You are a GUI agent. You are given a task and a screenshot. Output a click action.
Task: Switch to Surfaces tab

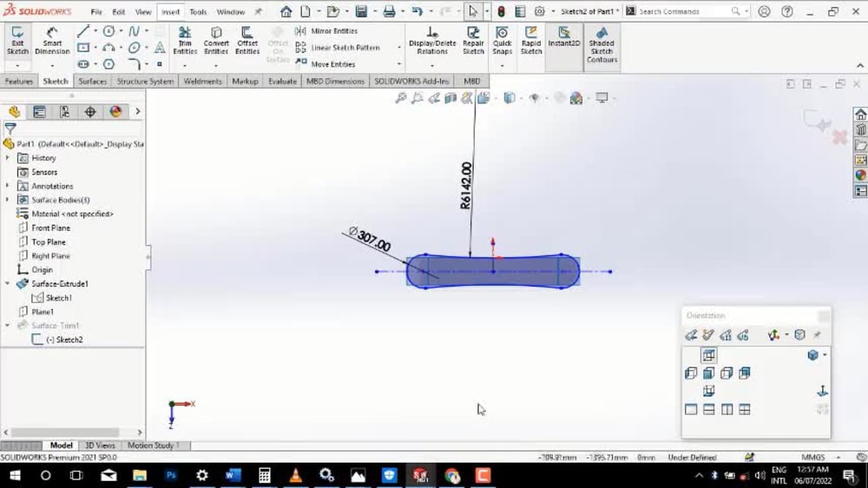93,82
